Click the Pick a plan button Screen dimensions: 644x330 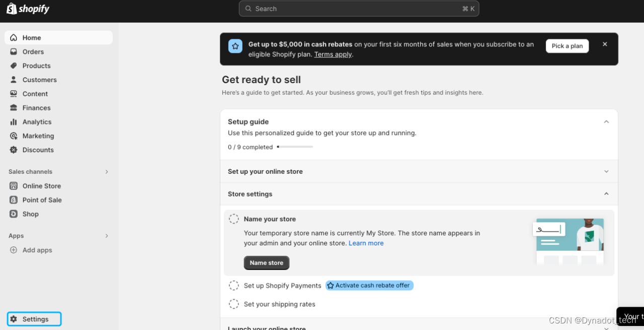point(567,46)
